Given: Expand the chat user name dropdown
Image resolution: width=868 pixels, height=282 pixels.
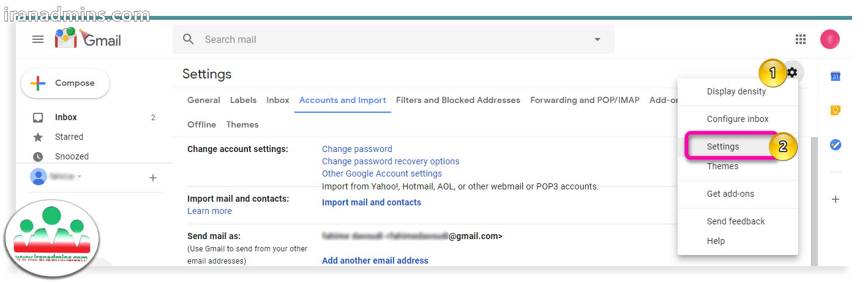Looking at the screenshot, I should point(80,177).
